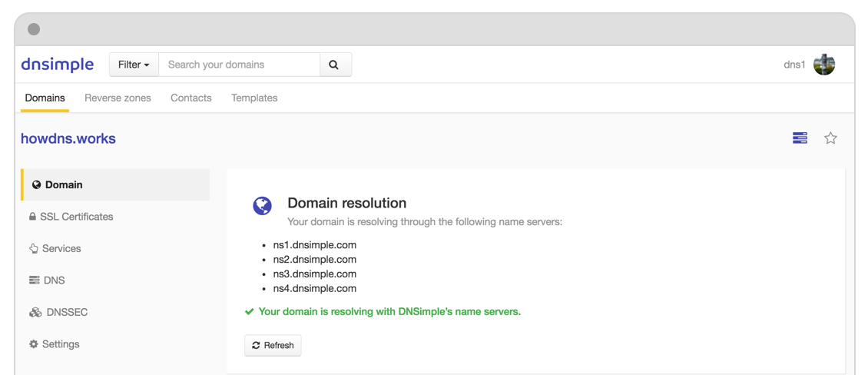Click the dnsimple logo

(x=57, y=65)
